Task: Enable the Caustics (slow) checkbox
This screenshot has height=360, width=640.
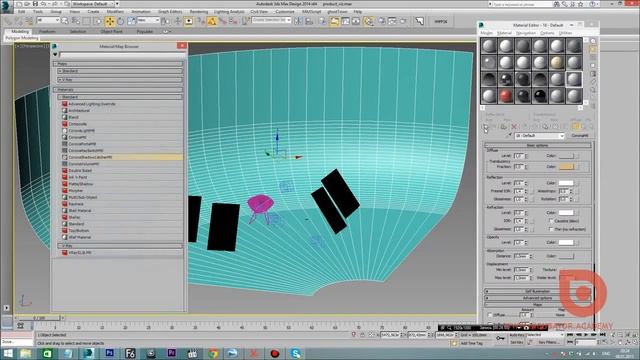Action: coord(551,221)
